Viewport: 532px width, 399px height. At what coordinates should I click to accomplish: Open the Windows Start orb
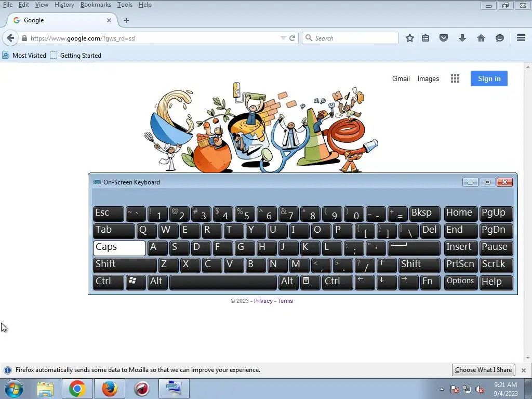click(x=14, y=389)
